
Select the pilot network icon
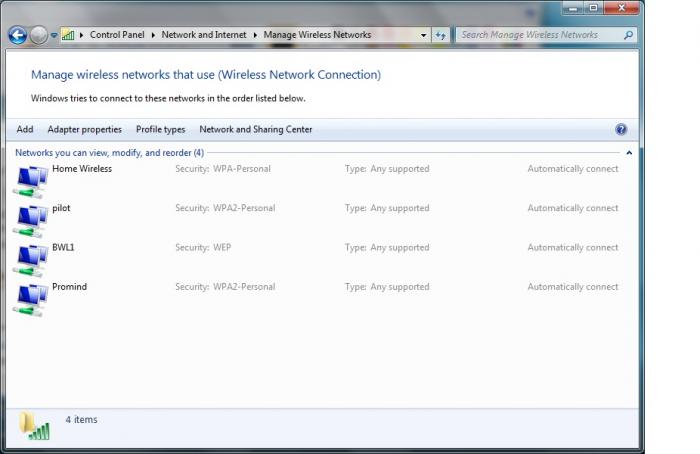31,219
